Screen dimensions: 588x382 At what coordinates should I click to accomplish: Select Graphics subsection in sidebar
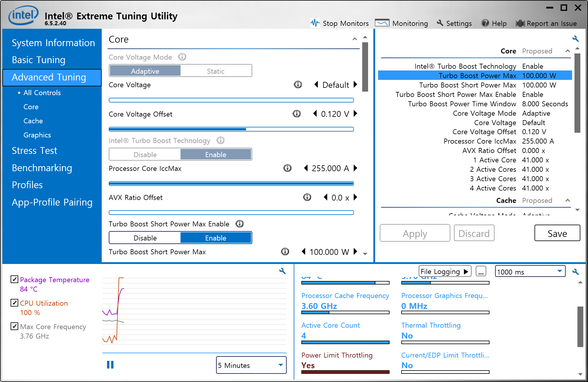click(37, 135)
